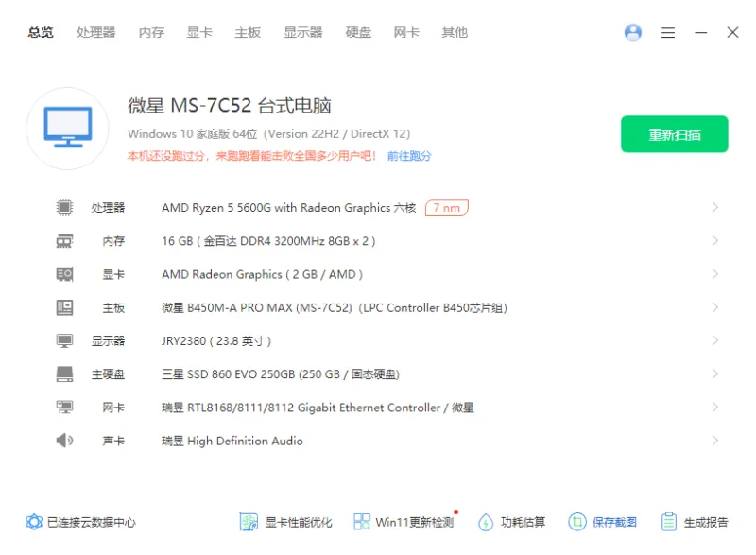
Task: Follow the 前往跑分 link
Action: (409, 156)
